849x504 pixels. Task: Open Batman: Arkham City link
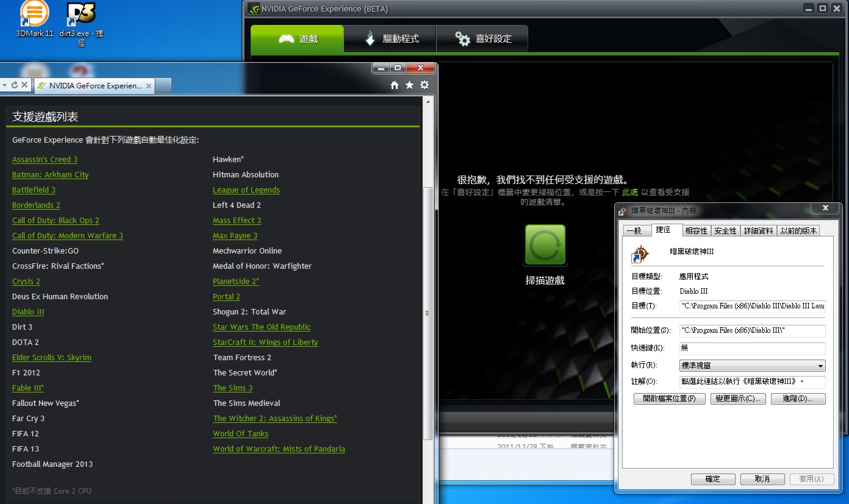[x=50, y=175]
